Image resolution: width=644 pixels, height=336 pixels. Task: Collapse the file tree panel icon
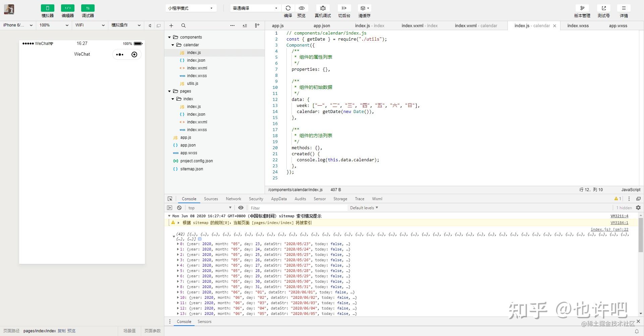click(x=257, y=25)
